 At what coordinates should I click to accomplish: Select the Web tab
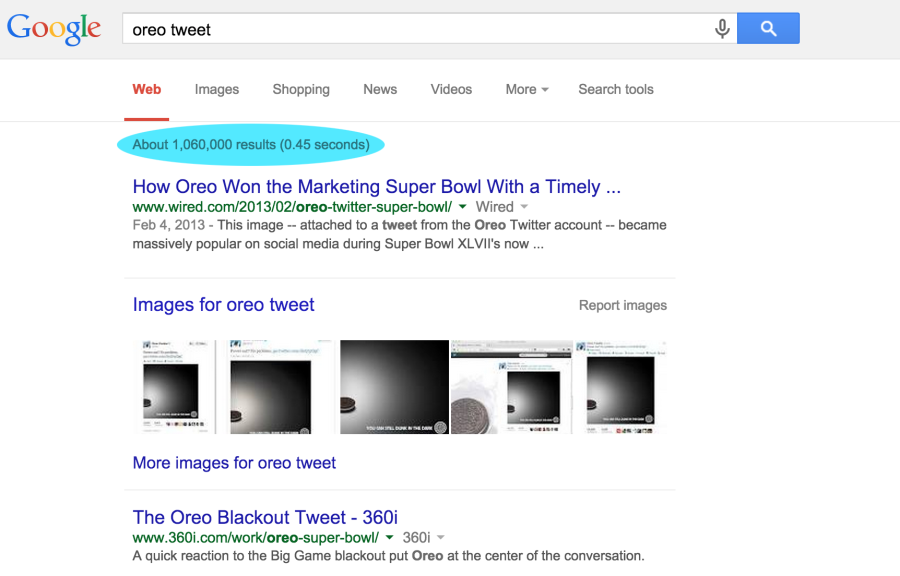tap(147, 89)
